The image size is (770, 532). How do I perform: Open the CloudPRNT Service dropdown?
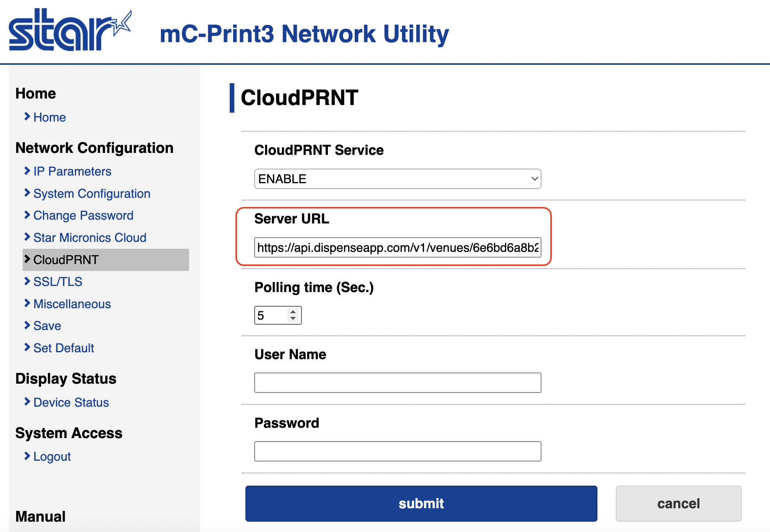pyautogui.click(x=397, y=179)
